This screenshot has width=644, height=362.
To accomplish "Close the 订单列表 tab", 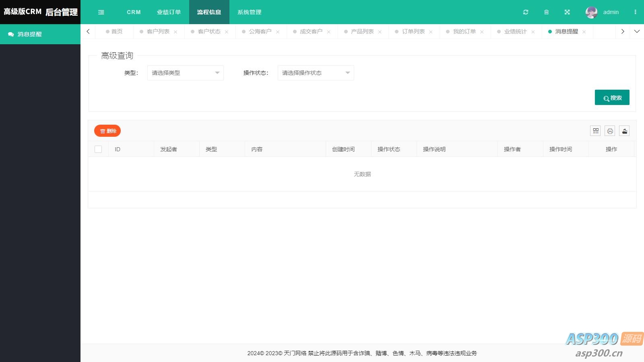I will point(431,32).
